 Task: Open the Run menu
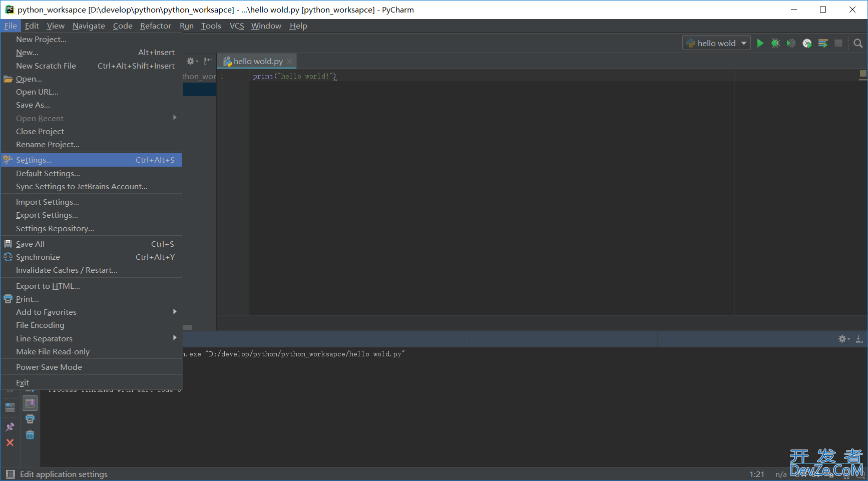coord(187,26)
